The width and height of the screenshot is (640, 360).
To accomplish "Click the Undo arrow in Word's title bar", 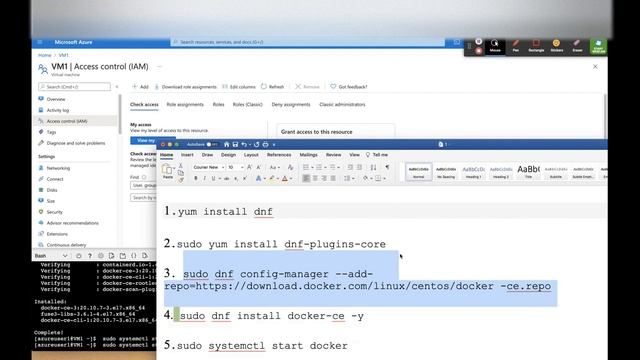I will [244, 144].
